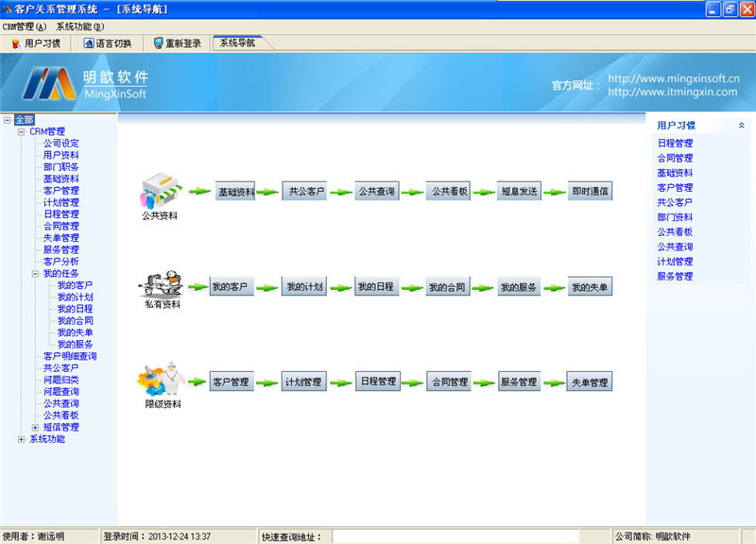756x544 pixels.
Task: Click the 短息发送 flow button
Action: click(519, 192)
